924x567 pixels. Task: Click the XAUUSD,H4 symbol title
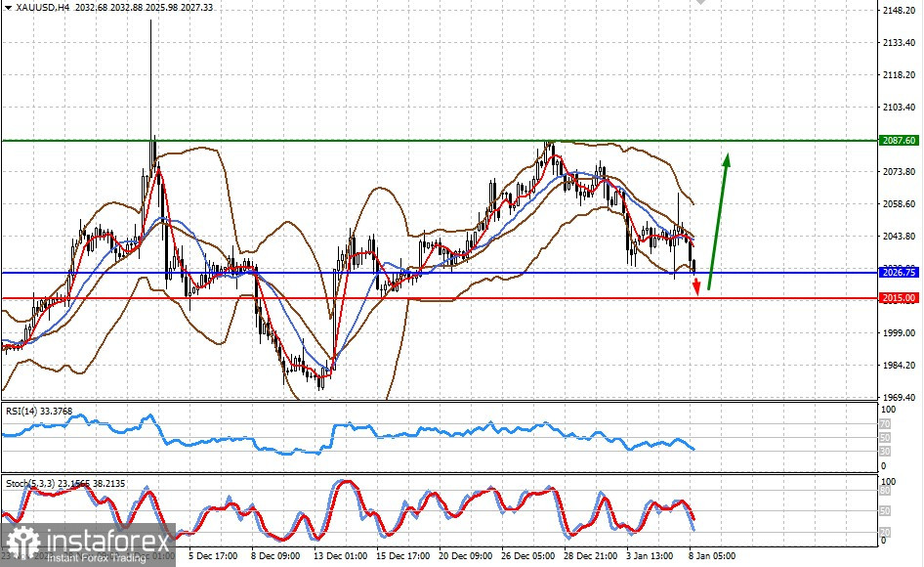point(41,7)
